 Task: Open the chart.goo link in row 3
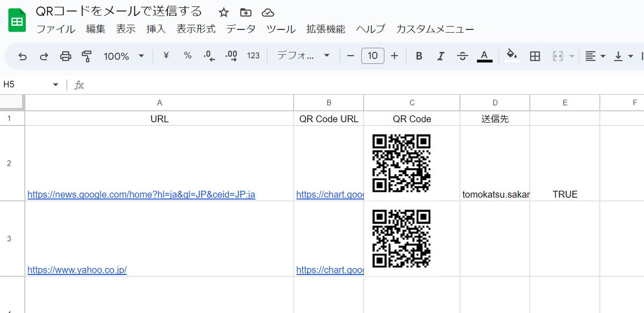tap(330, 270)
